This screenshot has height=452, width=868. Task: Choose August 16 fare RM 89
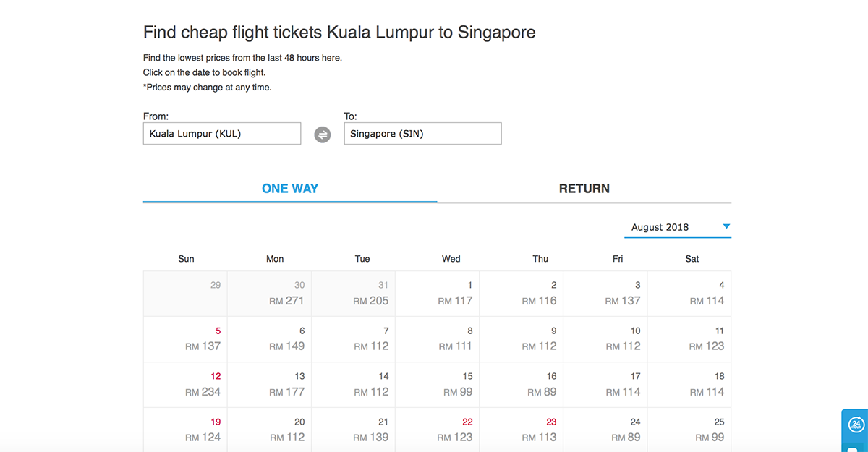(522, 385)
